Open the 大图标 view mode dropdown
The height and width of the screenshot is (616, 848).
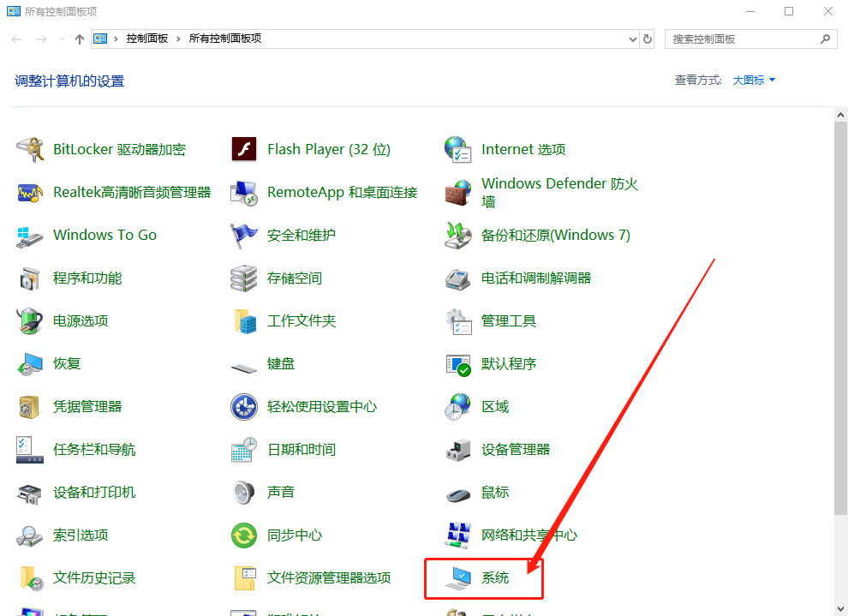pyautogui.click(x=754, y=80)
